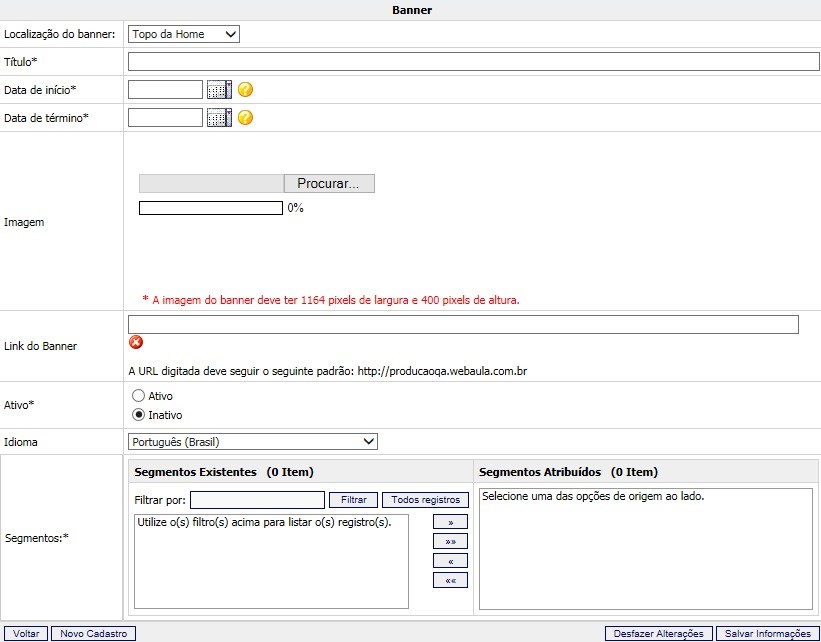Click Desfazer Alterações button

(659, 633)
